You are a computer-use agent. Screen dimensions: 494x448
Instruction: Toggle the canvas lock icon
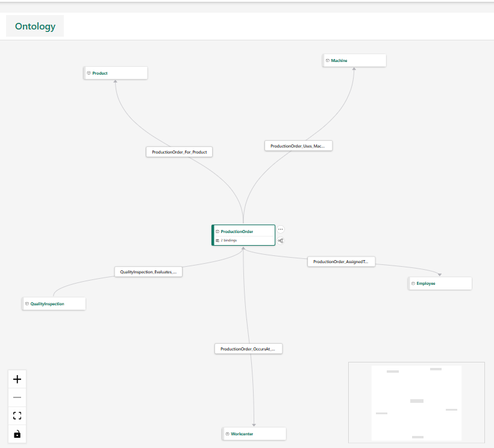click(17, 434)
